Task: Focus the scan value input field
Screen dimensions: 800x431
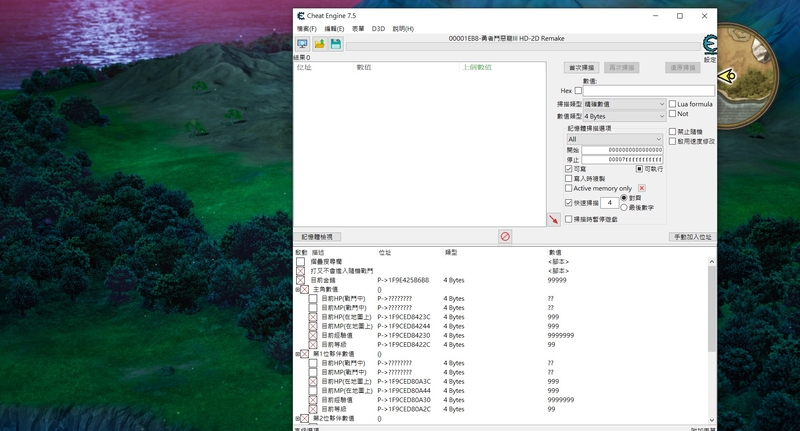Action: tap(648, 91)
